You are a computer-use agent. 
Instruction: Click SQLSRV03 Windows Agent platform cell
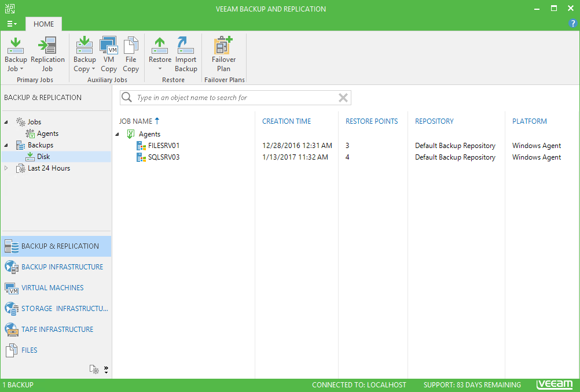[x=537, y=157]
